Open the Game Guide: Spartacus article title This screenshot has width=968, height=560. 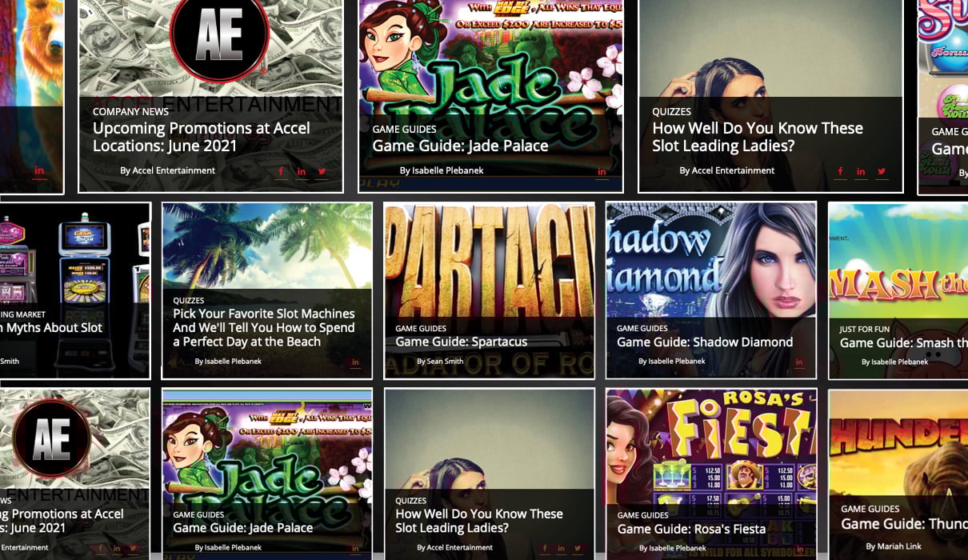(x=461, y=342)
